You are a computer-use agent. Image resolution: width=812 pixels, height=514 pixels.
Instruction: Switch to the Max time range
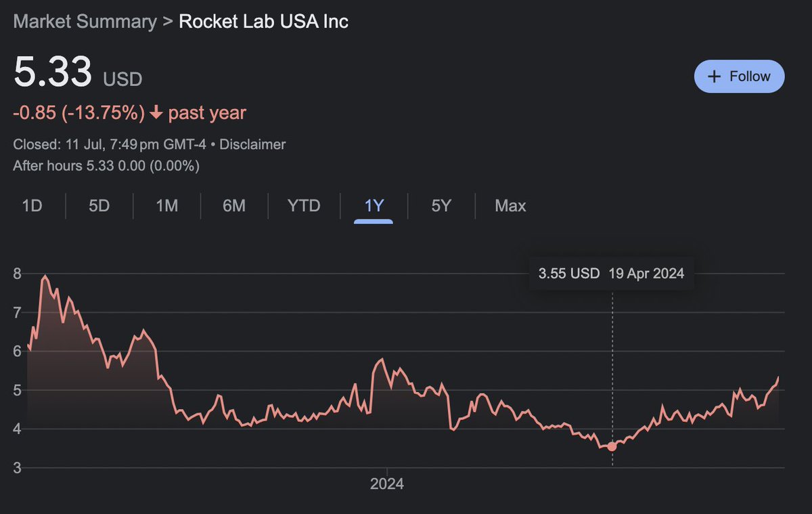(510, 206)
